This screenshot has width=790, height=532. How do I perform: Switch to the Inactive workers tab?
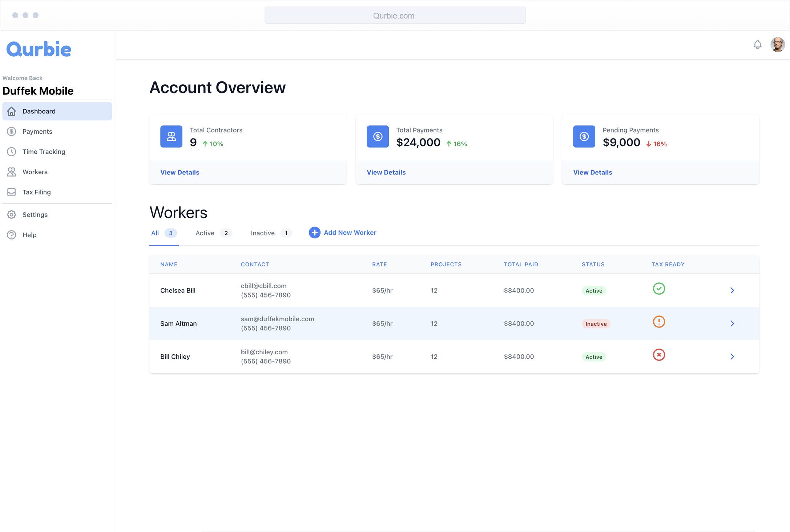tap(271, 233)
